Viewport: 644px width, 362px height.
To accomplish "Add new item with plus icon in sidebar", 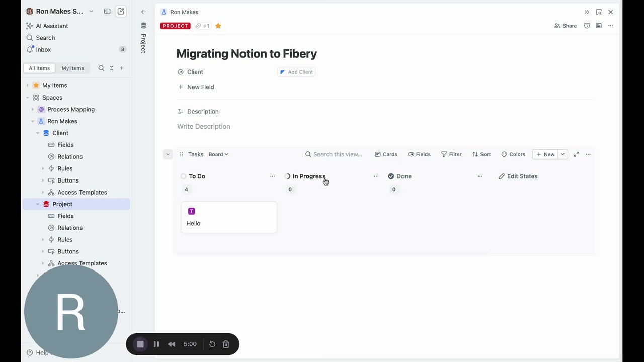I will (121, 68).
